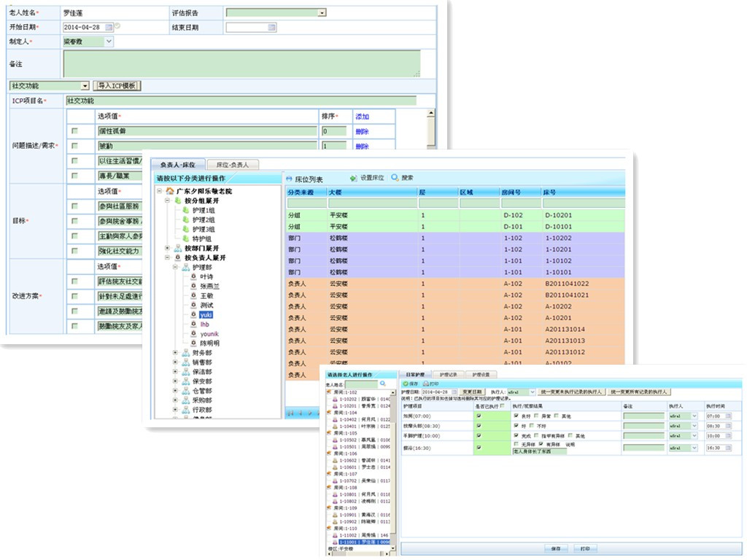The width and height of the screenshot is (747, 560).
Task: Click green 保存 icon in daily care toolbar
Action: coord(406,384)
